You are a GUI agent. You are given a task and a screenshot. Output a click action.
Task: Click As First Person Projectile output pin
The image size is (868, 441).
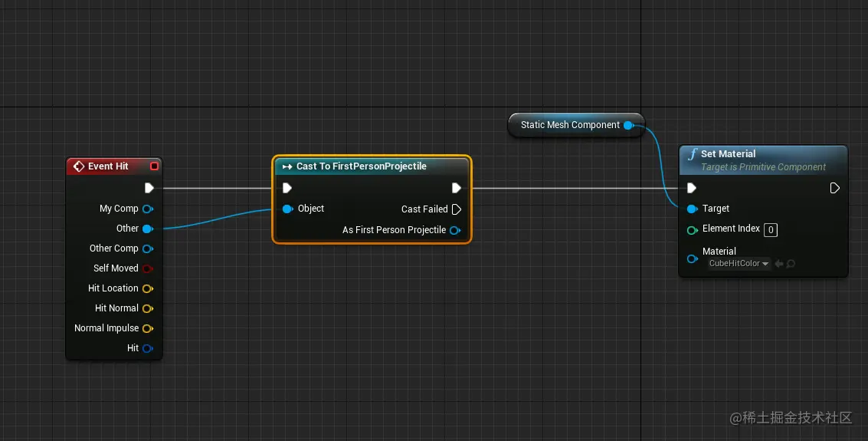[x=455, y=231]
